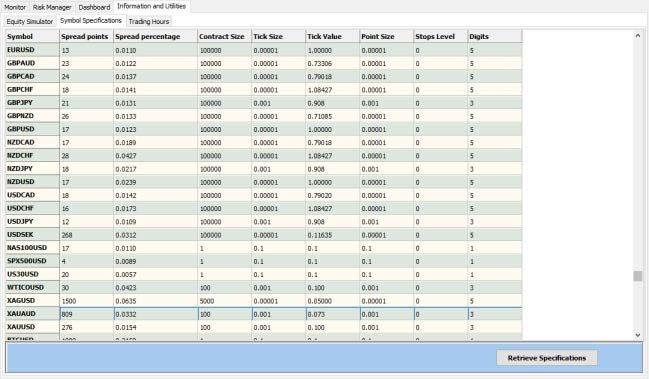This screenshot has height=379, width=649.
Task: Click the Point Size column header
Action: coord(387,36)
